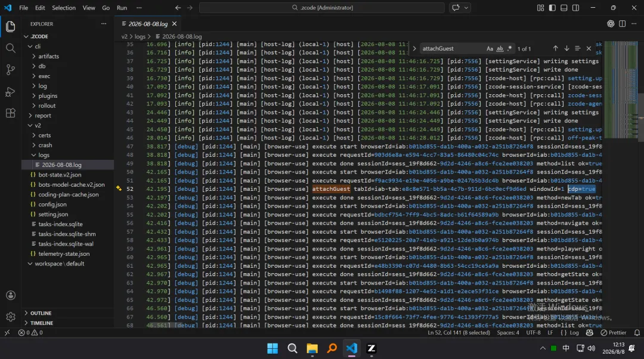Open the Accounts menu

11,295
